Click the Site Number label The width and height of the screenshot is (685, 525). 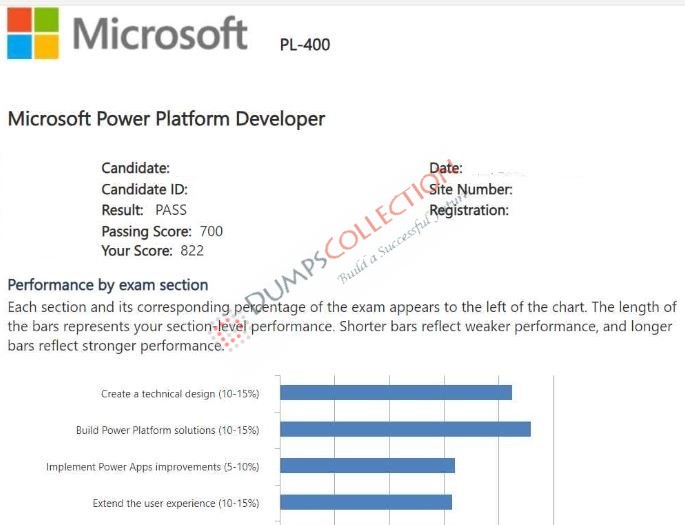pyautogui.click(x=471, y=190)
